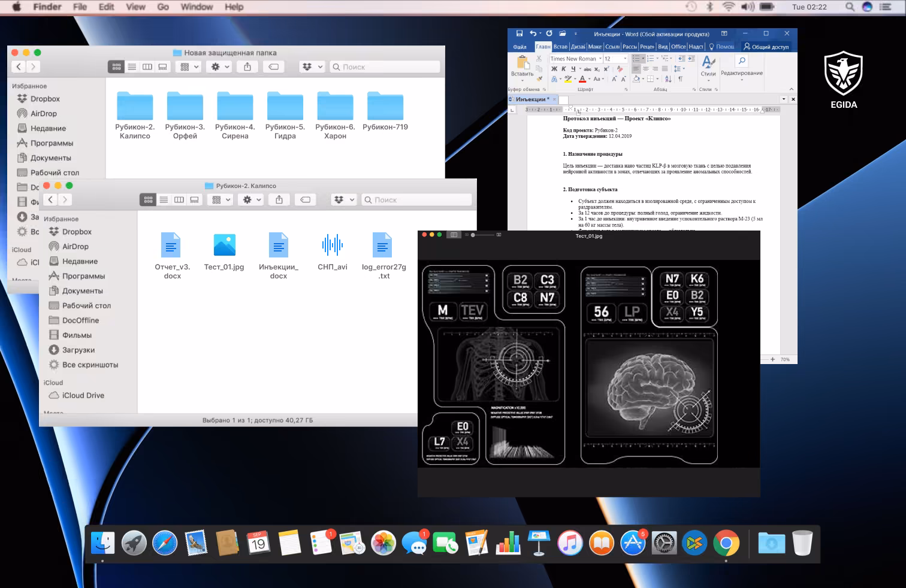Open the Рецензирование ribbon tab
Image resolution: width=906 pixels, height=588 pixels.
647,47
